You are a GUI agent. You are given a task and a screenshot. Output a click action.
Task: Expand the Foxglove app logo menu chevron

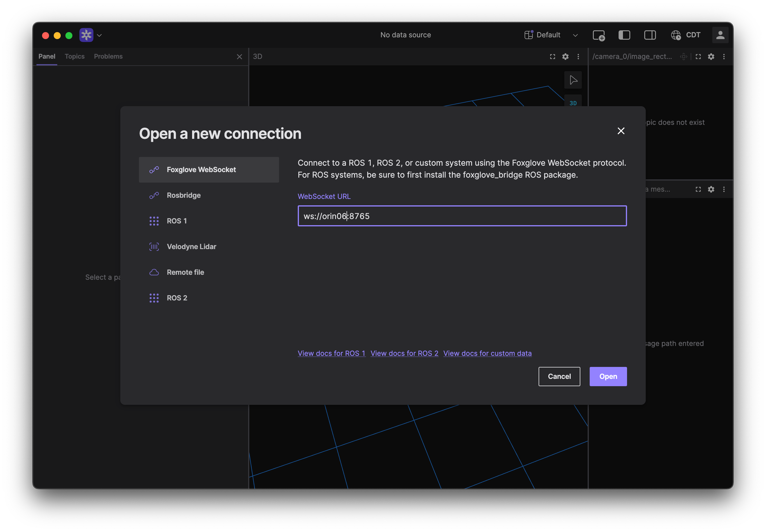pyautogui.click(x=99, y=35)
